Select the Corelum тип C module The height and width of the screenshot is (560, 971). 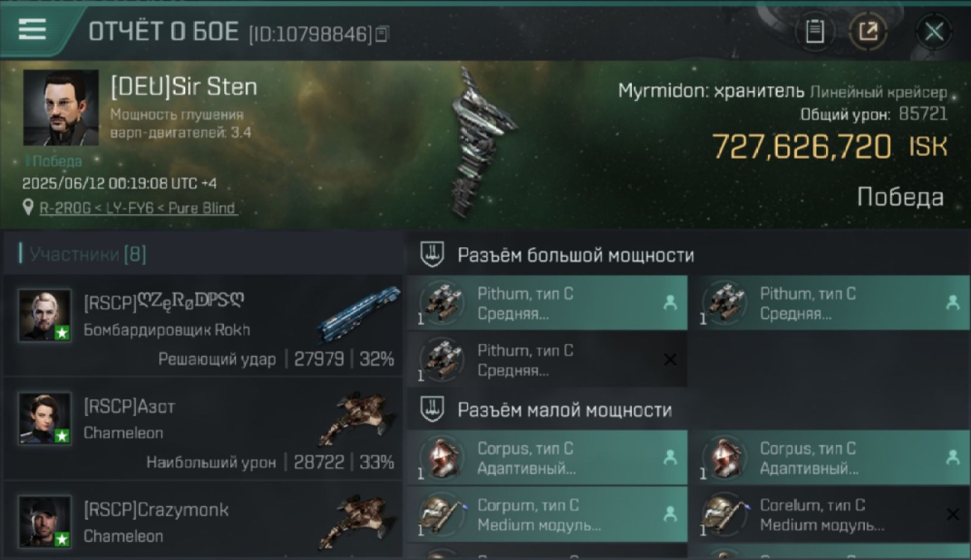click(x=831, y=514)
